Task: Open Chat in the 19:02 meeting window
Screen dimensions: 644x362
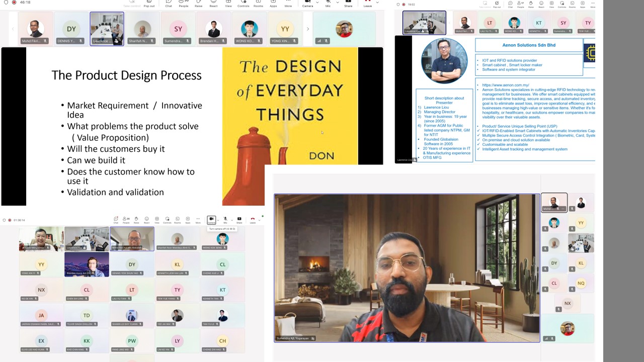Action: 510,6
